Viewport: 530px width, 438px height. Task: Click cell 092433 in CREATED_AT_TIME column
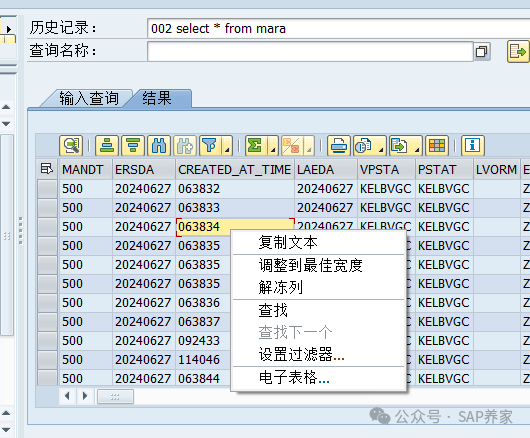(203, 340)
